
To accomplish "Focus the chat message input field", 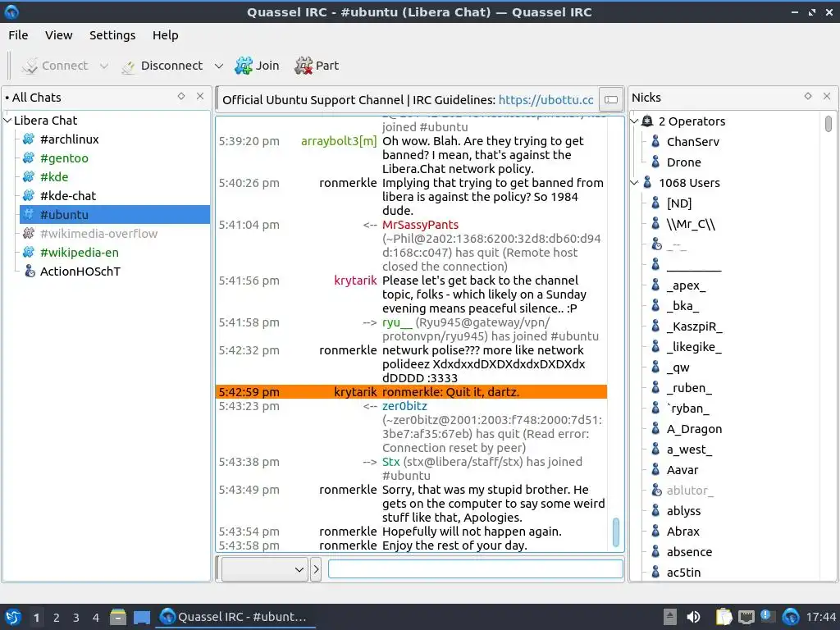I will point(475,569).
